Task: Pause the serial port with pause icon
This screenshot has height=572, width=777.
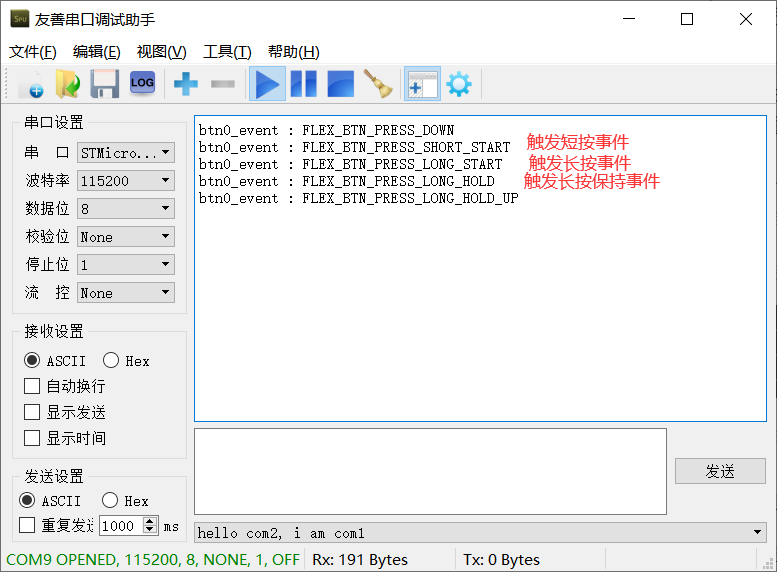Action: click(x=304, y=84)
